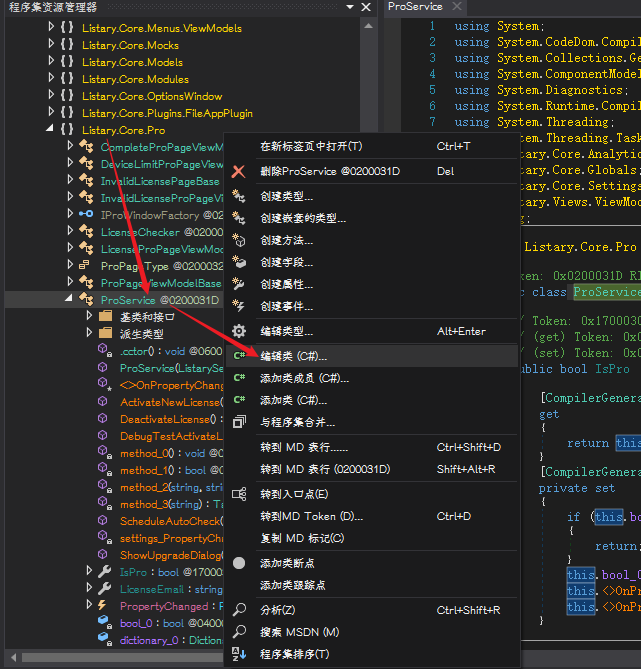Select the ShowUpgradeDialog method
Viewport: 641px width, 669px height.
[x=172, y=556]
